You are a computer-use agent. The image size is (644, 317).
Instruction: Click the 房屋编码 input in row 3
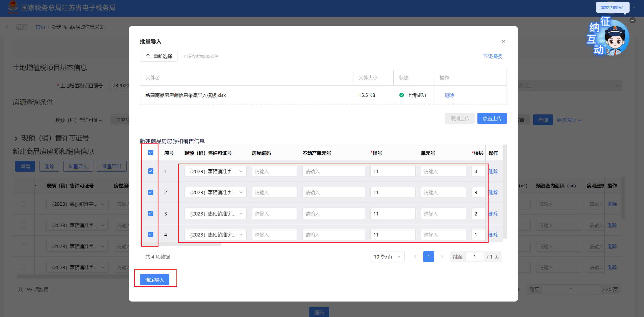tap(274, 214)
